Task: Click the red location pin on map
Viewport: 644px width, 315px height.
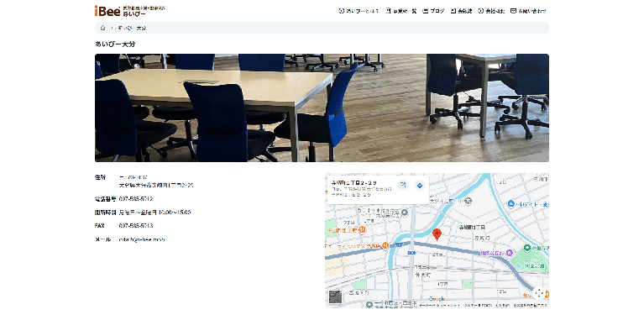Action: pos(437,234)
